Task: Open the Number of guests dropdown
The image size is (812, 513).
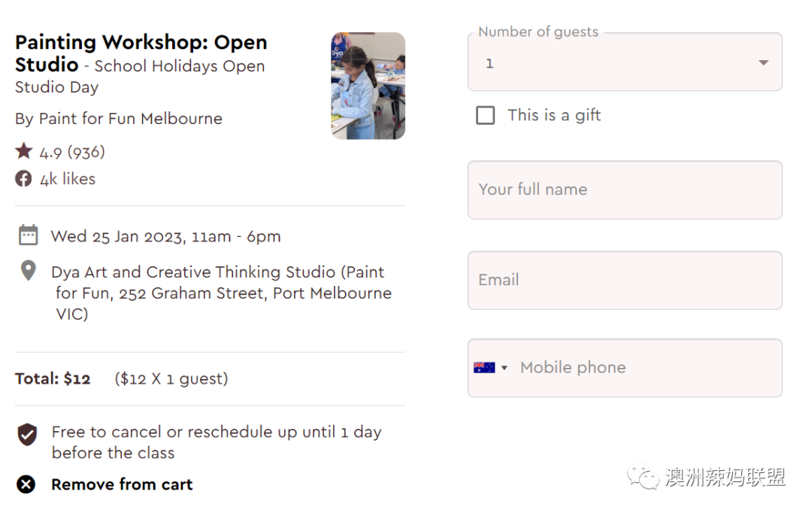Action: (625, 62)
